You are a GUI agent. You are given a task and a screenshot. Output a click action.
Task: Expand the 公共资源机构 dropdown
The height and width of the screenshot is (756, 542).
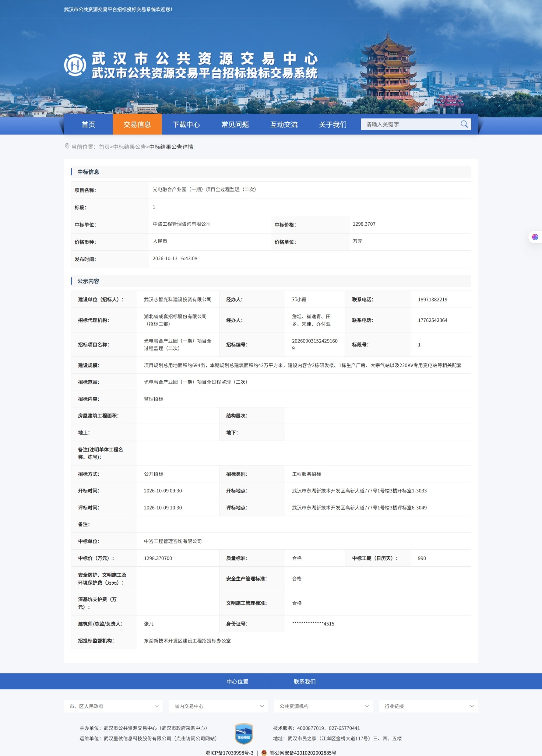(x=323, y=706)
